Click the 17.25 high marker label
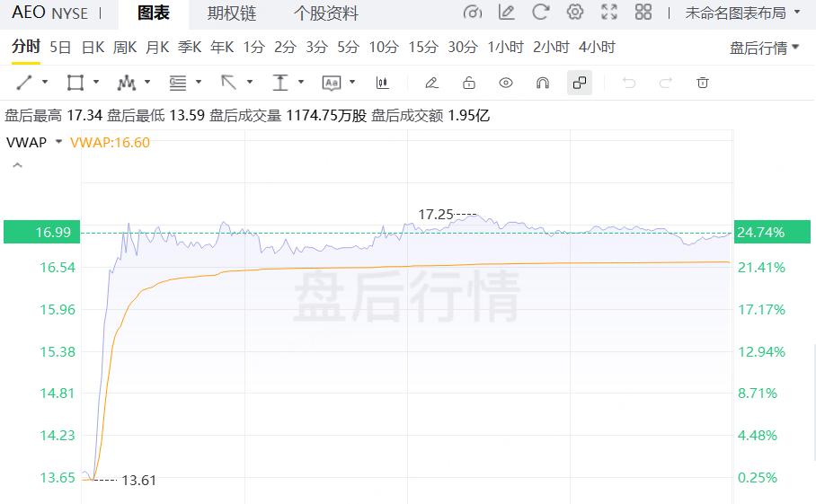816x504 pixels. [x=436, y=215]
